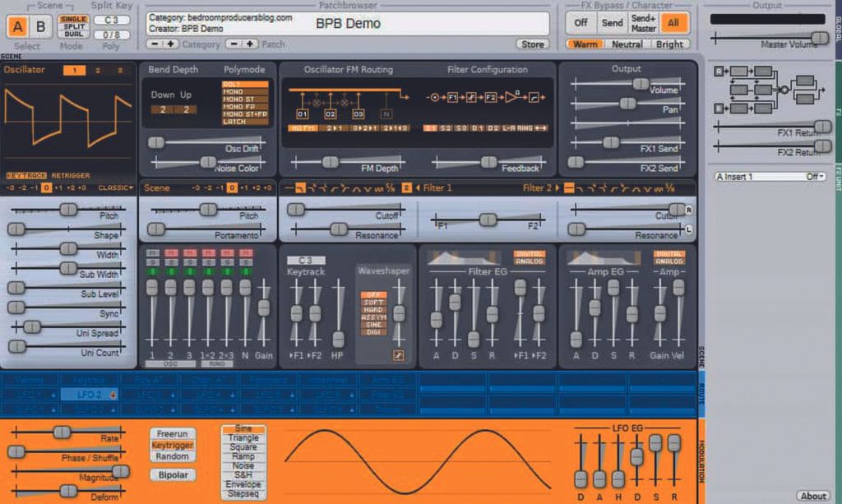Toggle KEYTRACK on the oscillator
The image size is (842, 504).
[27, 175]
